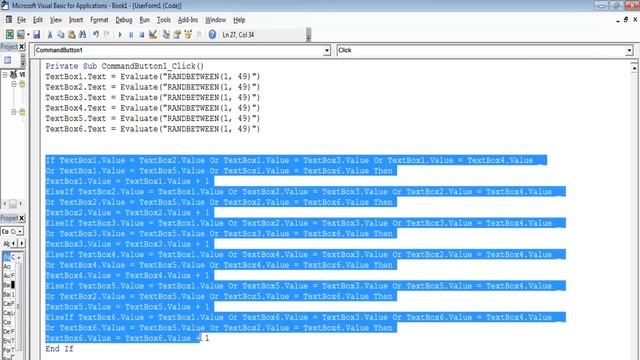Click the Reset stop icon
The height and width of the screenshot is (360, 640).
coord(142,35)
